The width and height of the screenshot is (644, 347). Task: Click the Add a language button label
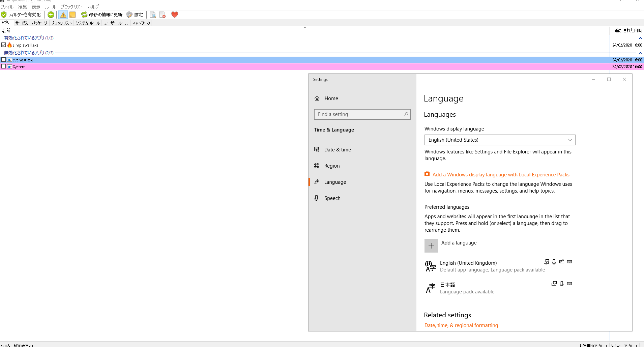click(459, 243)
